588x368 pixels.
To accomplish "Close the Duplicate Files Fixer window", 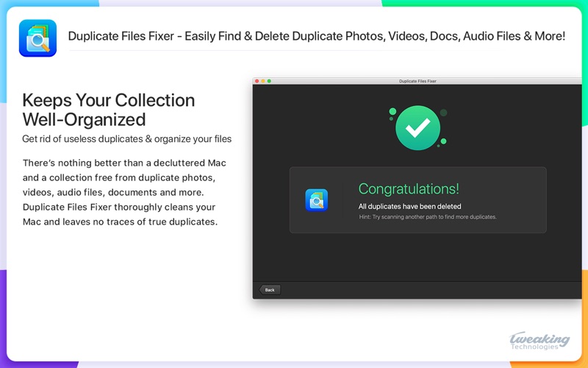I will pos(257,81).
